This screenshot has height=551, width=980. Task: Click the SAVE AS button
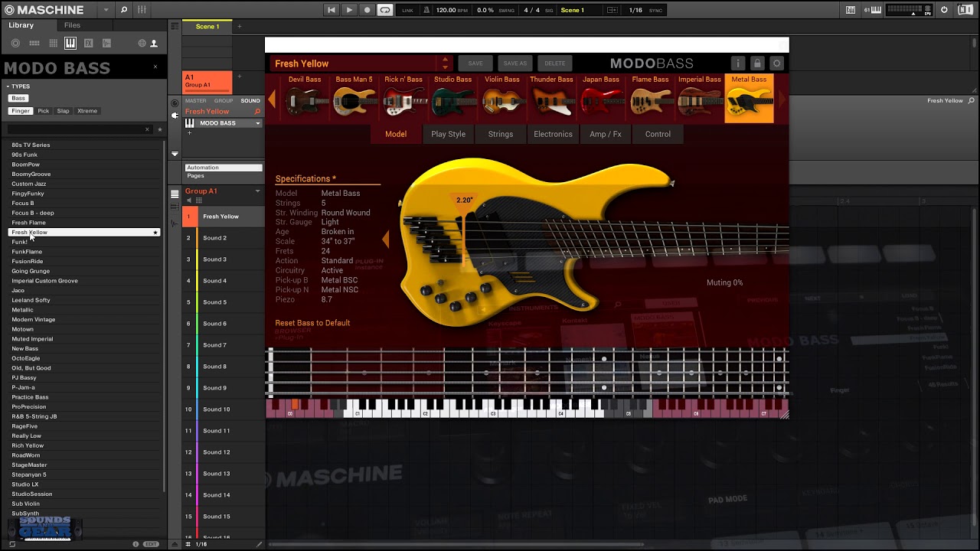pyautogui.click(x=514, y=64)
